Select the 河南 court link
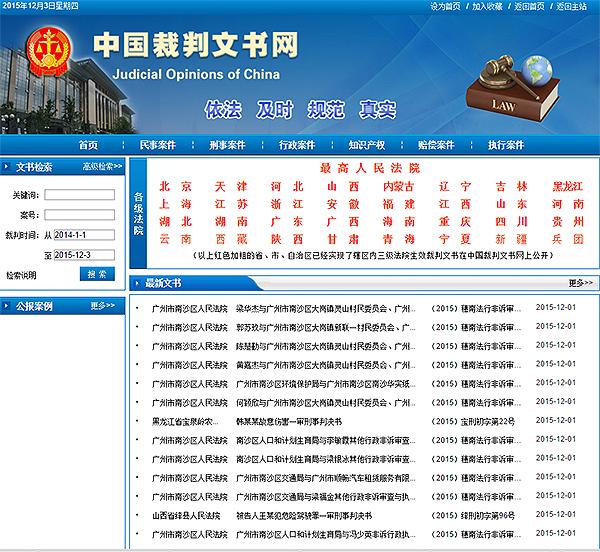The image size is (600, 552). (x=567, y=204)
